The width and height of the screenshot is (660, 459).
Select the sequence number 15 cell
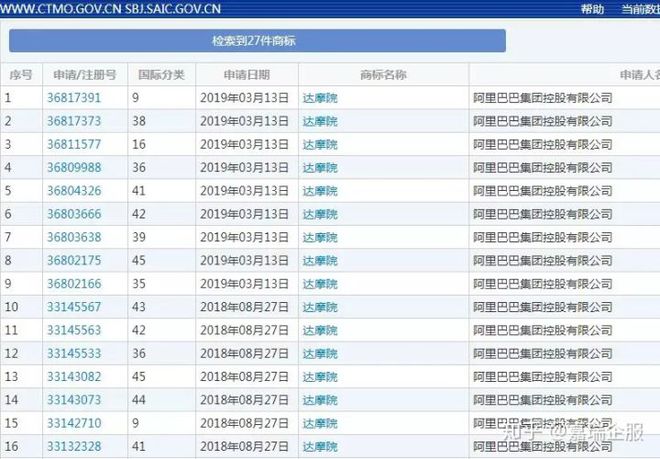tap(21, 422)
